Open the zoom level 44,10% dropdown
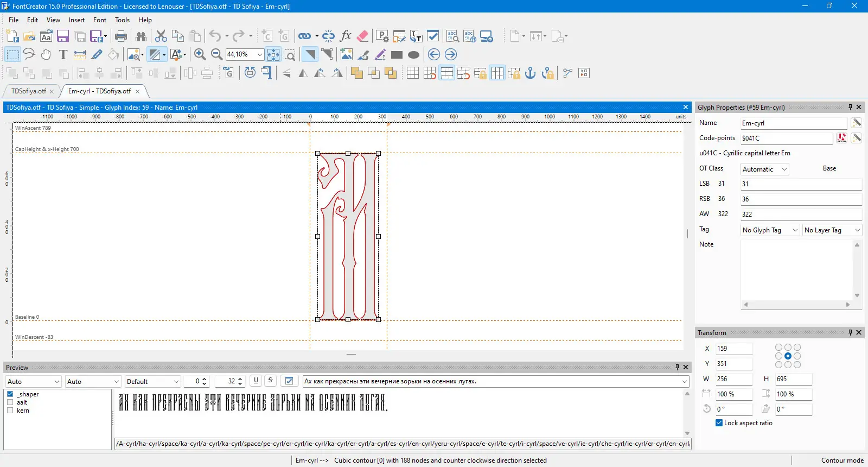 [260, 54]
